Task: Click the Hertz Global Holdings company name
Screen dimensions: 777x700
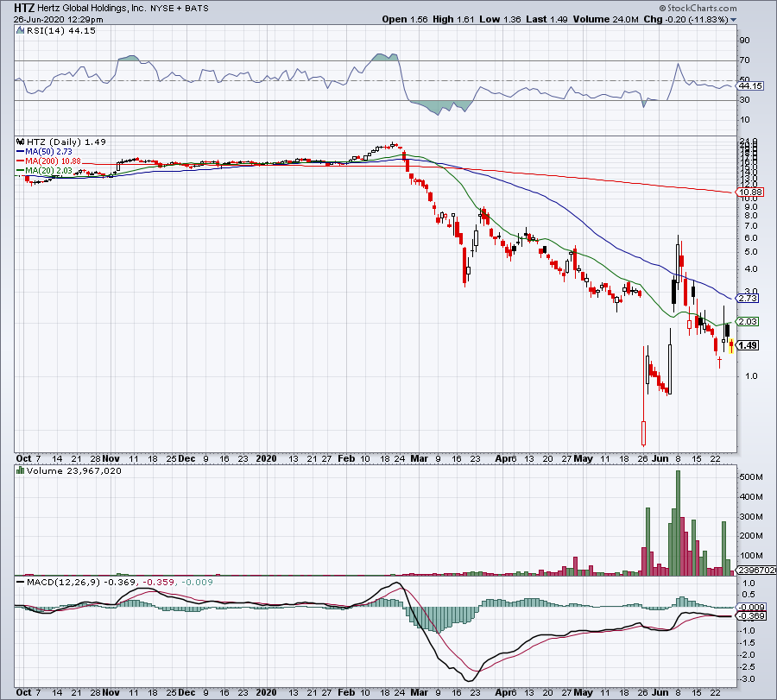Action: pyautogui.click(x=92, y=7)
